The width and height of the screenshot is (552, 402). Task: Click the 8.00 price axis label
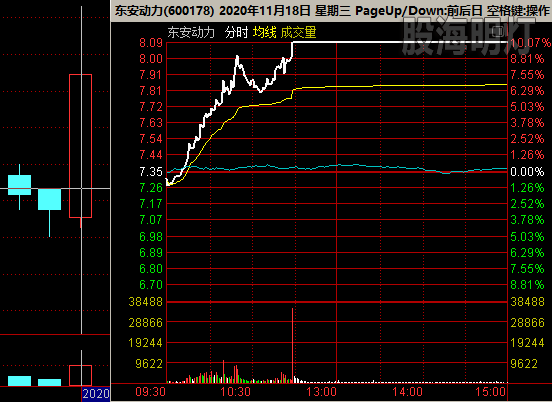click(151, 59)
